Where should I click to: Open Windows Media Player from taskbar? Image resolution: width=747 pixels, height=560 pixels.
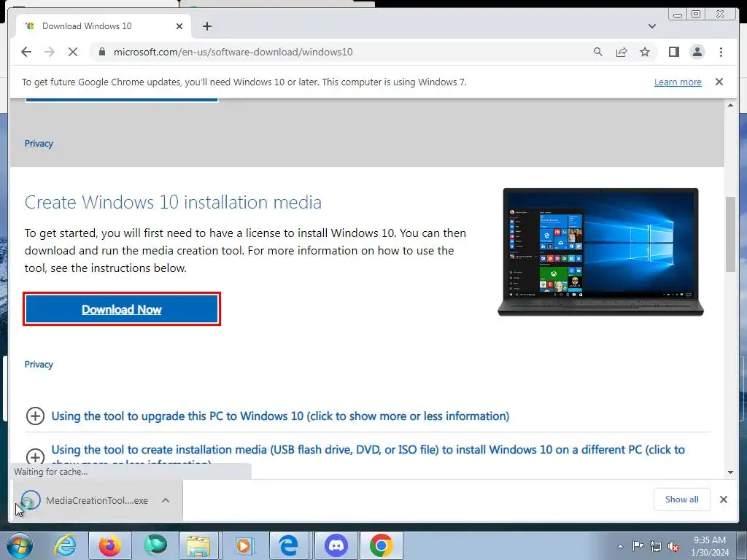(x=244, y=545)
